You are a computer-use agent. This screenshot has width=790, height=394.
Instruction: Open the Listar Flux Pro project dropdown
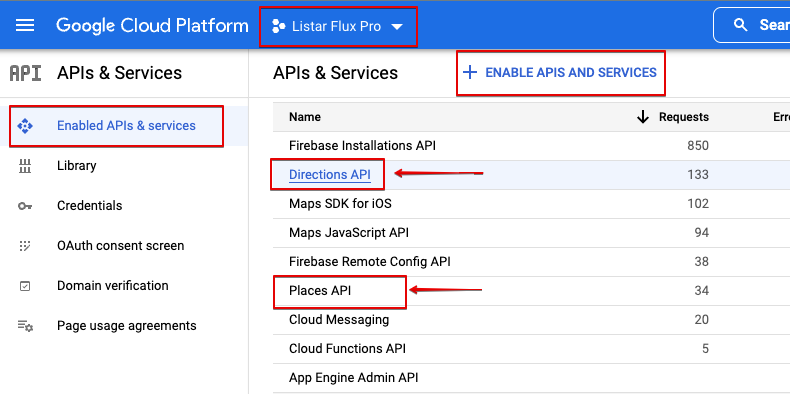(338, 26)
